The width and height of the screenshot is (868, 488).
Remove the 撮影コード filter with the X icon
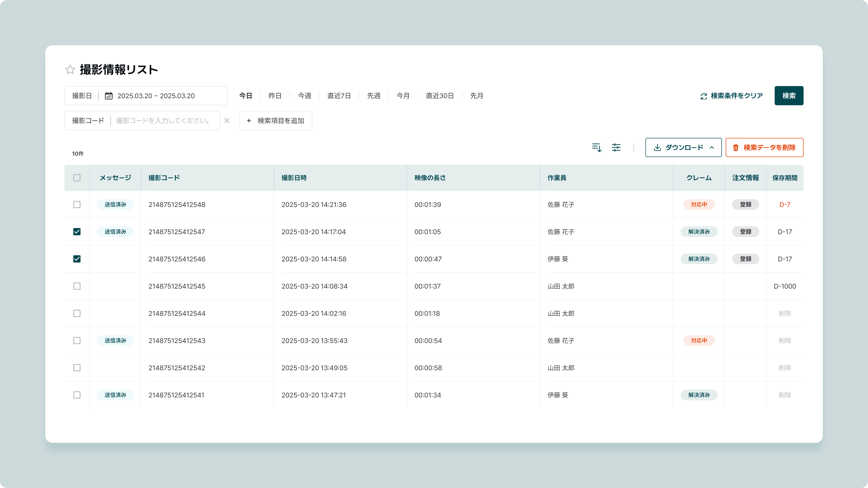227,121
